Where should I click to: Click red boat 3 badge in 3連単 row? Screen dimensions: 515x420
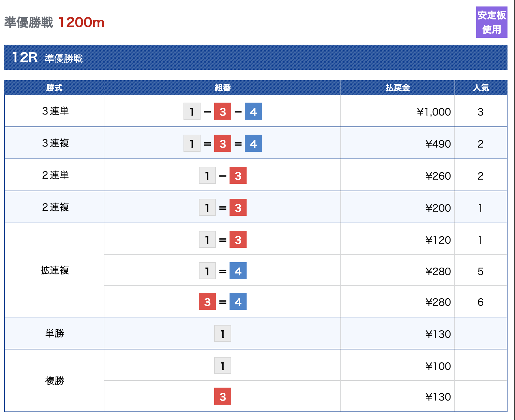pyautogui.click(x=223, y=111)
